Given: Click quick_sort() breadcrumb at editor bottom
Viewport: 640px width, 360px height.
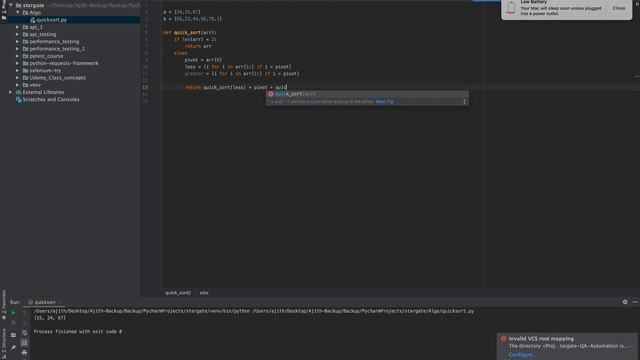Looking at the screenshot, I should click(178, 293).
